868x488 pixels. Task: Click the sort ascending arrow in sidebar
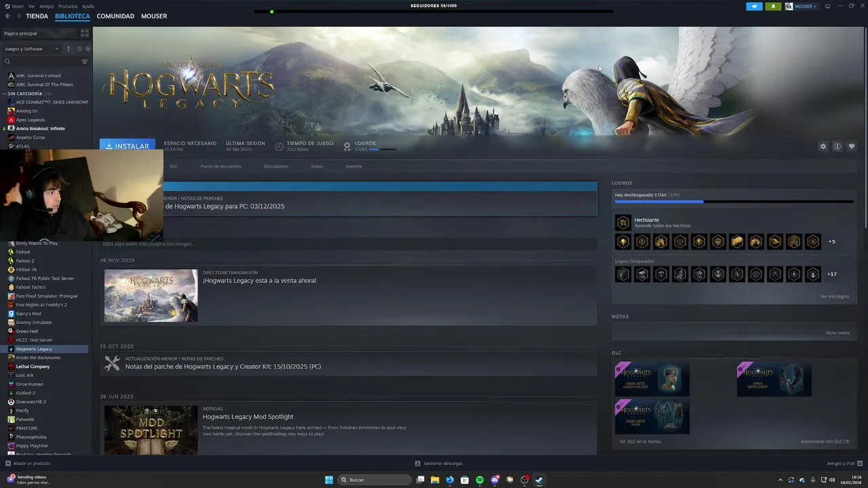(68, 49)
